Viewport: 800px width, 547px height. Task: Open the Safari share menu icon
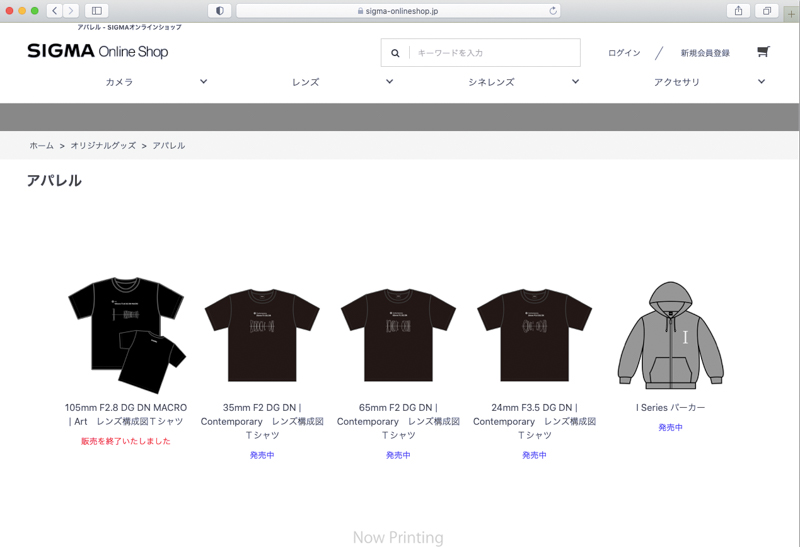pyautogui.click(x=738, y=11)
